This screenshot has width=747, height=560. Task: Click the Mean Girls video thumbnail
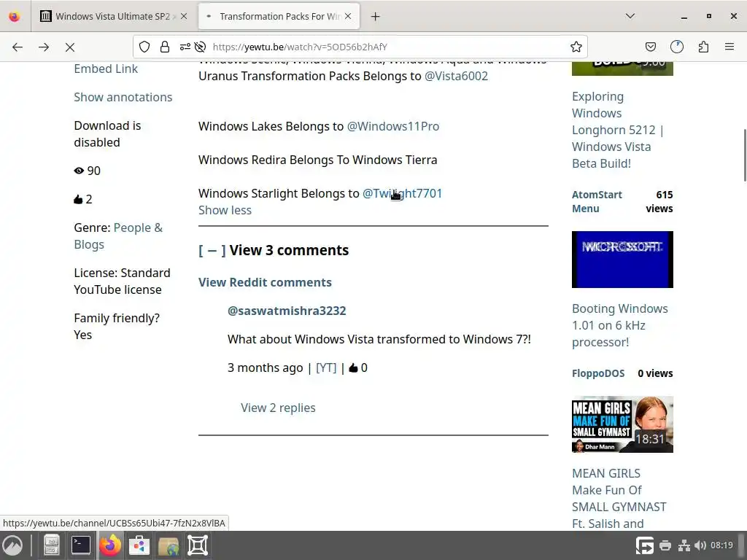pos(622,424)
